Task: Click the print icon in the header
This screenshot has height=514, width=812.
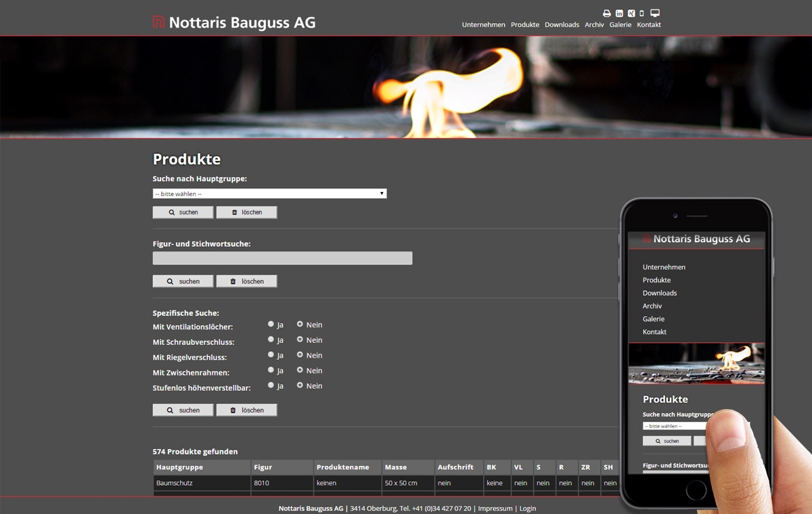Action: click(607, 14)
